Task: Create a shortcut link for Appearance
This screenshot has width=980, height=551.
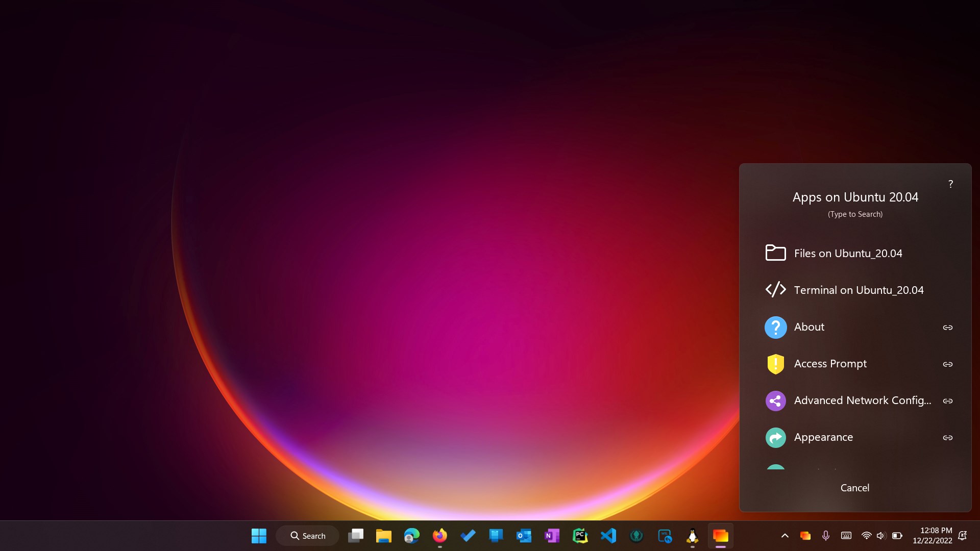Action: [x=948, y=437]
